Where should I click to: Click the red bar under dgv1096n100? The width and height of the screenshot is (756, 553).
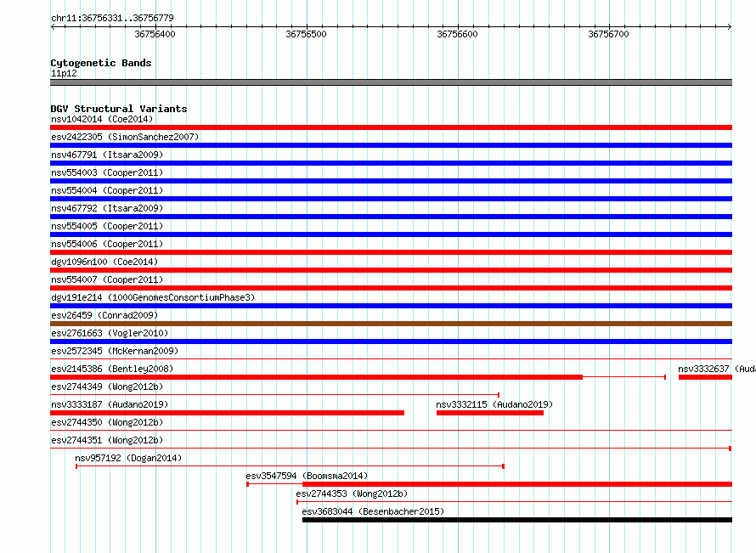(391, 270)
